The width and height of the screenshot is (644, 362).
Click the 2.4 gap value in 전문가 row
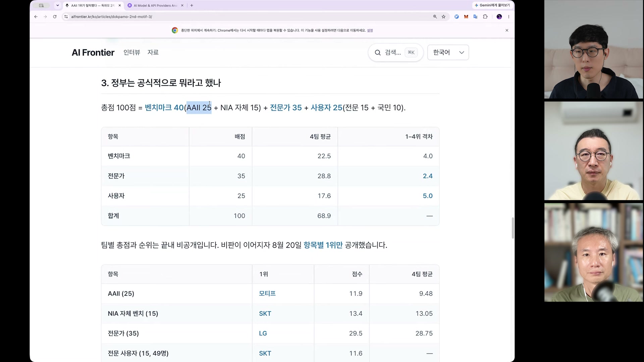[x=428, y=176]
